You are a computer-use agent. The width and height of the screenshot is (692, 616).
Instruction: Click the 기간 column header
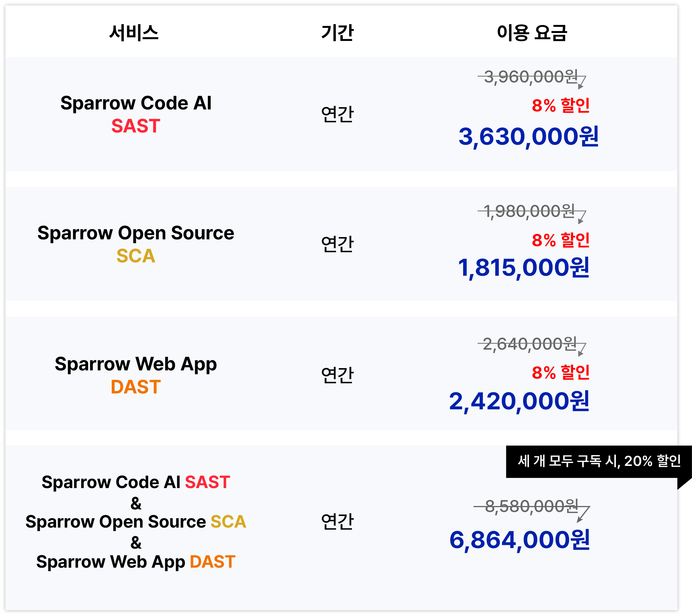click(x=337, y=33)
